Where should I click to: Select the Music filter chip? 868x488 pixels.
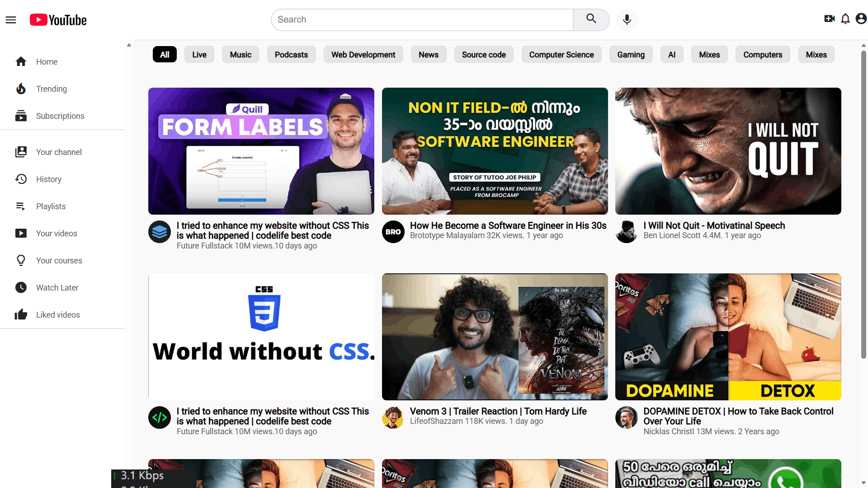tap(241, 55)
